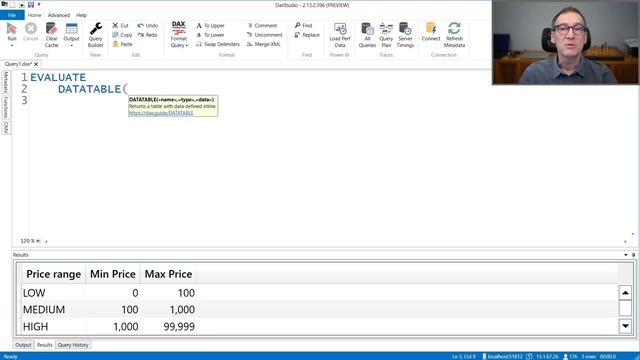This screenshot has height=360, width=640.
Task: Switch to the Home ribbon tab
Action: [35, 15]
